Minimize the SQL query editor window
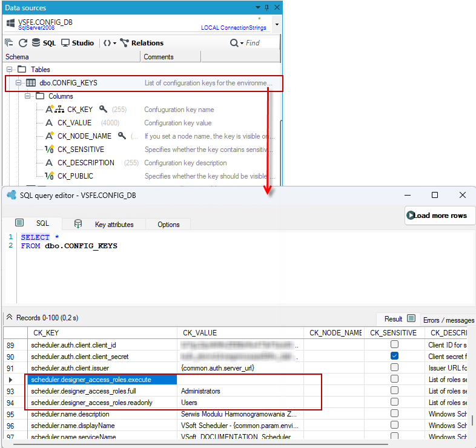 408,195
